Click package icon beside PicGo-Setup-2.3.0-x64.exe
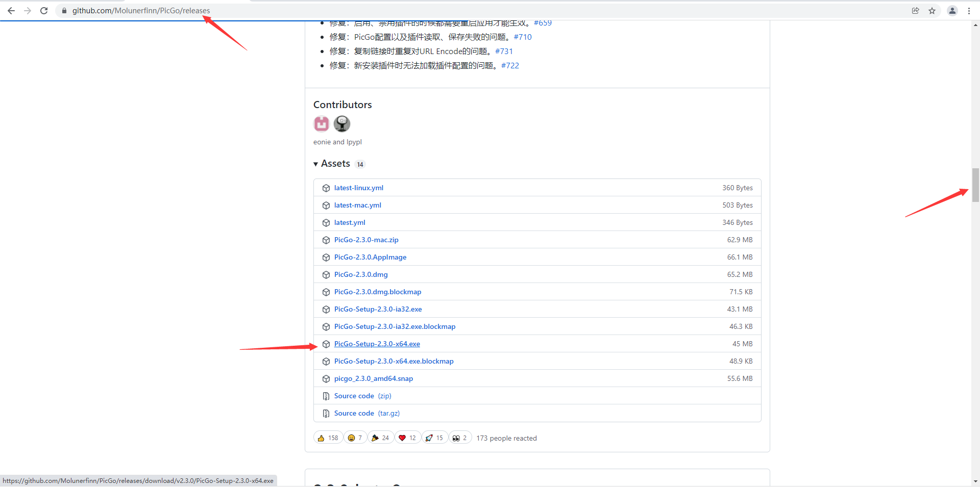The width and height of the screenshot is (980, 487). click(326, 344)
